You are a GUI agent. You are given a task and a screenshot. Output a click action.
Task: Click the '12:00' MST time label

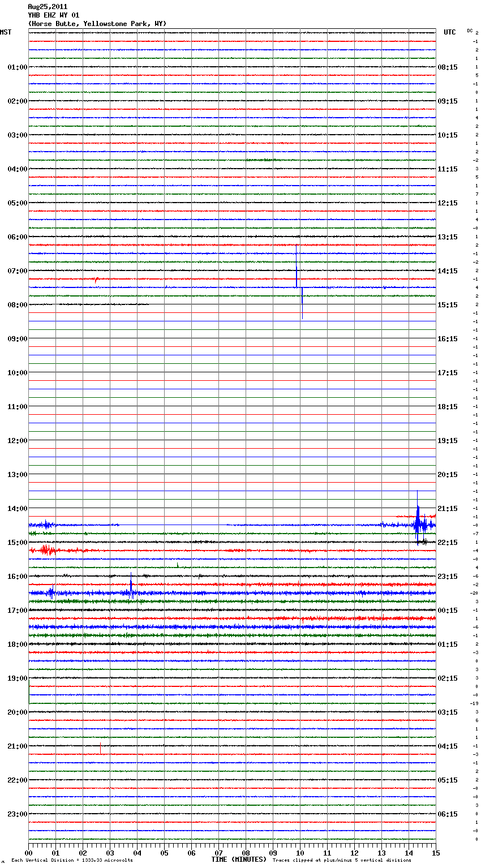pos(17,441)
